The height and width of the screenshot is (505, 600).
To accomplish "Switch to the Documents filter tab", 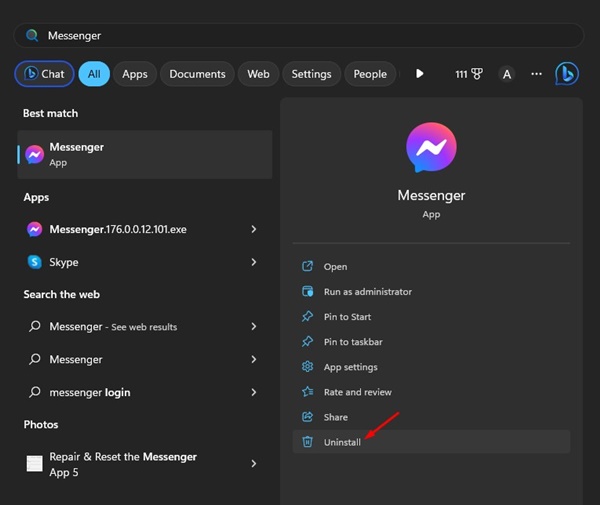I will tap(197, 74).
